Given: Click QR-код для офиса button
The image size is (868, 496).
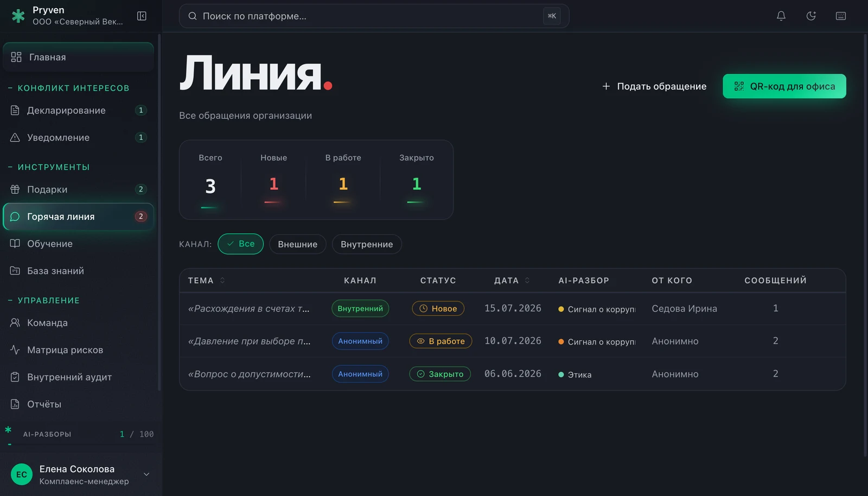Looking at the screenshot, I should [x=784, y=86].
